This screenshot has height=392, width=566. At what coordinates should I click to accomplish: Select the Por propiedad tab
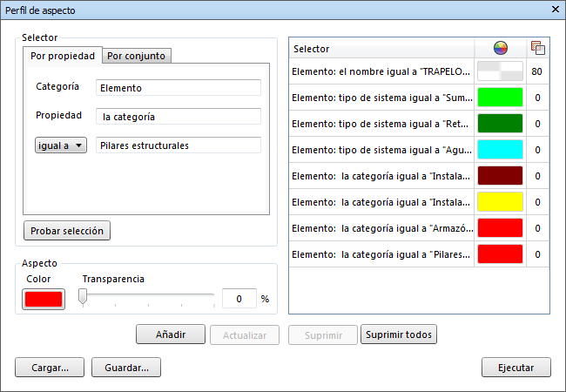tap(63, 56)
